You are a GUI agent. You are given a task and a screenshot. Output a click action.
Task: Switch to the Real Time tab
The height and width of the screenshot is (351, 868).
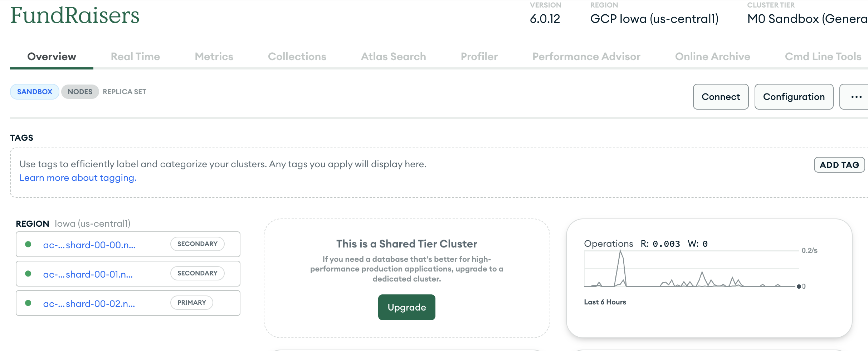pos(135,57)
